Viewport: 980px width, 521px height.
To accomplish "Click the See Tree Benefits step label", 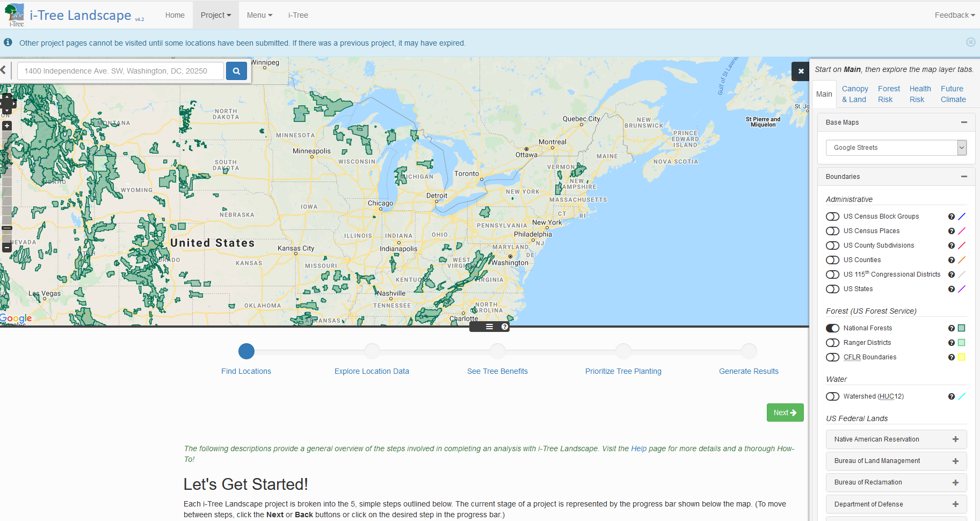I will click(x=497, y=371).
